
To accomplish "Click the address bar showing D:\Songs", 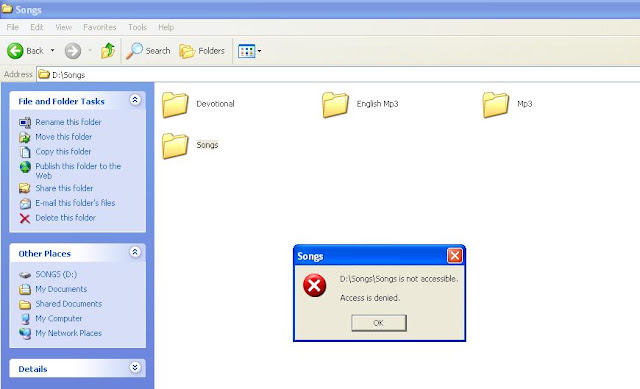I will (338, 75).
